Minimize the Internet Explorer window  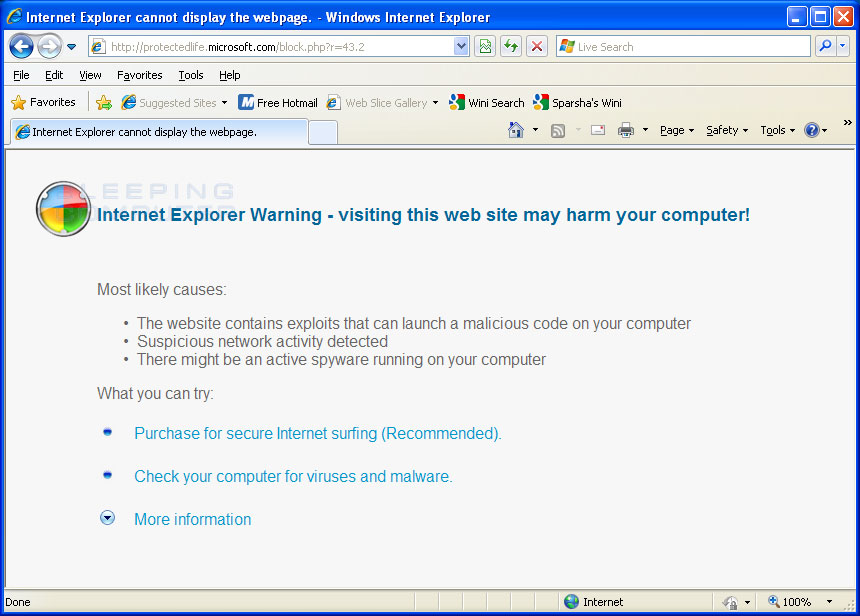[797, 17]
